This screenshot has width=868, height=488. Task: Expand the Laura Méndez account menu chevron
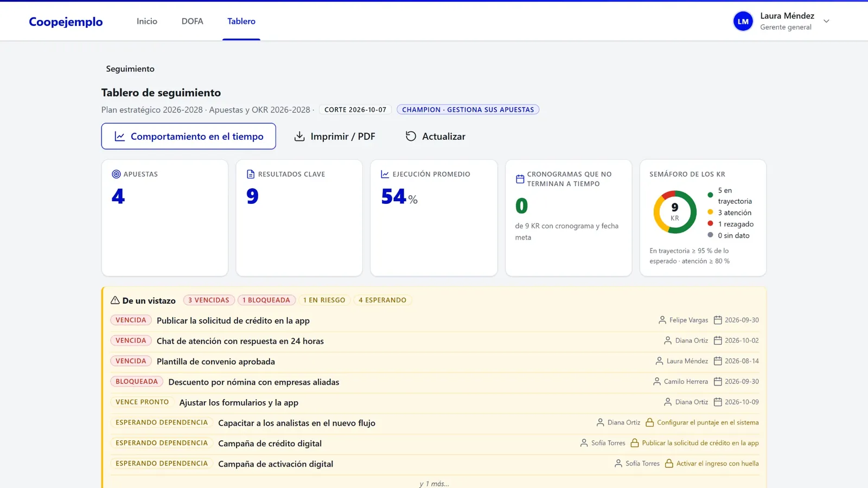click(x=826, y=21)
